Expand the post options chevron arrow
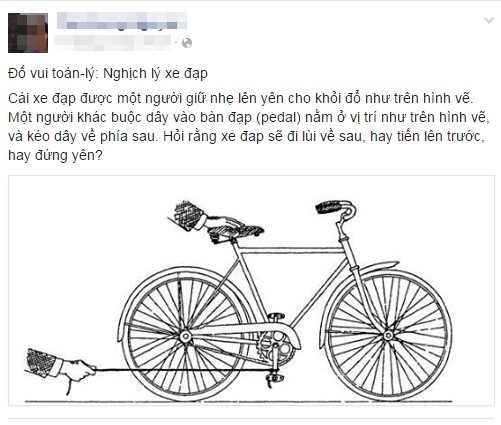The width and height of the screenshot is (501, 425). pos(489,20)
